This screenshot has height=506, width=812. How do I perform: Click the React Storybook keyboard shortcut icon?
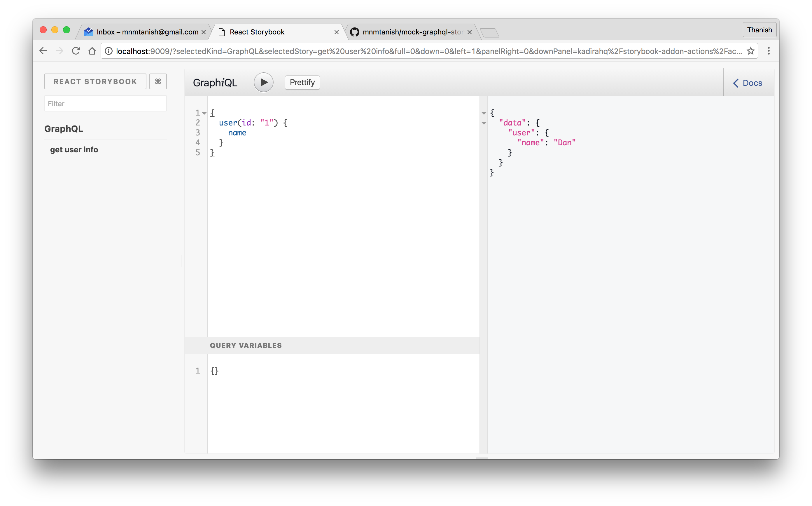pos(158,82)
